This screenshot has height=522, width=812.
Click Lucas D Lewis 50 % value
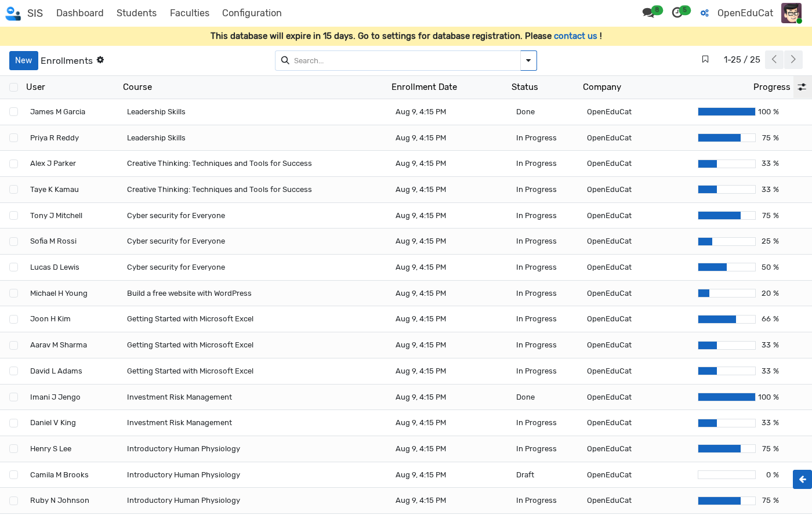tap(770, 267)
